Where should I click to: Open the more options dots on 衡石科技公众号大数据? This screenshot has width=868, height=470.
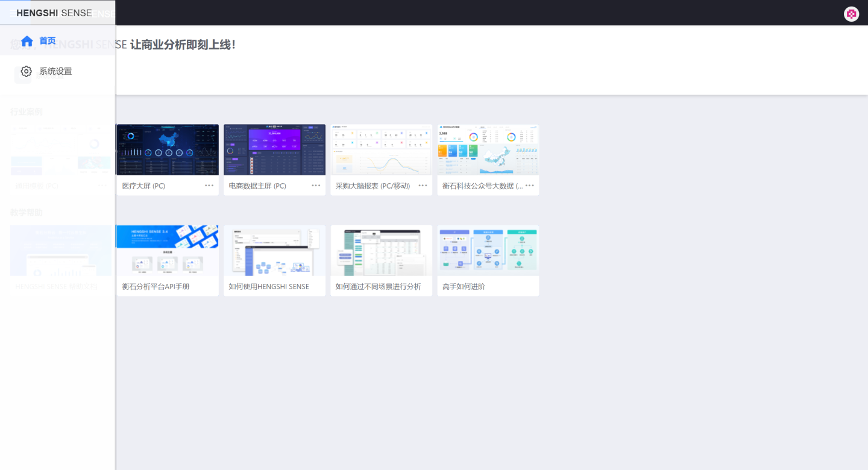point(529,186)
